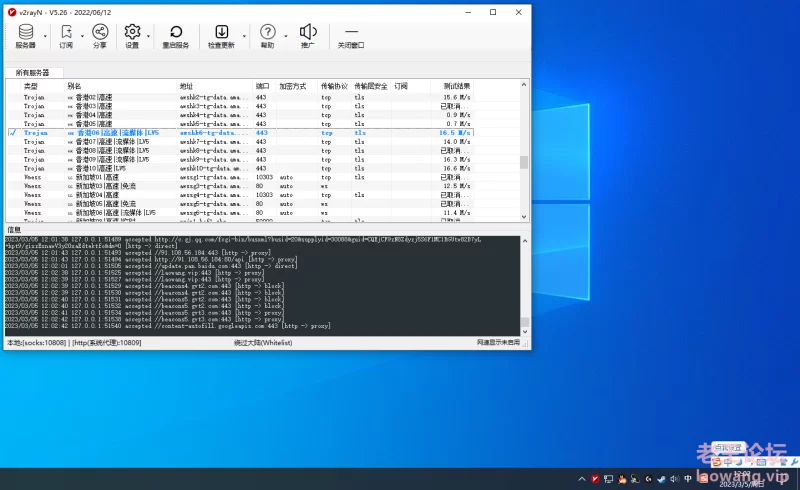Click the 绕过大陆(Whitelist) routing status text
This screenshot has width=800, height=490.
[x=263, y=342]
